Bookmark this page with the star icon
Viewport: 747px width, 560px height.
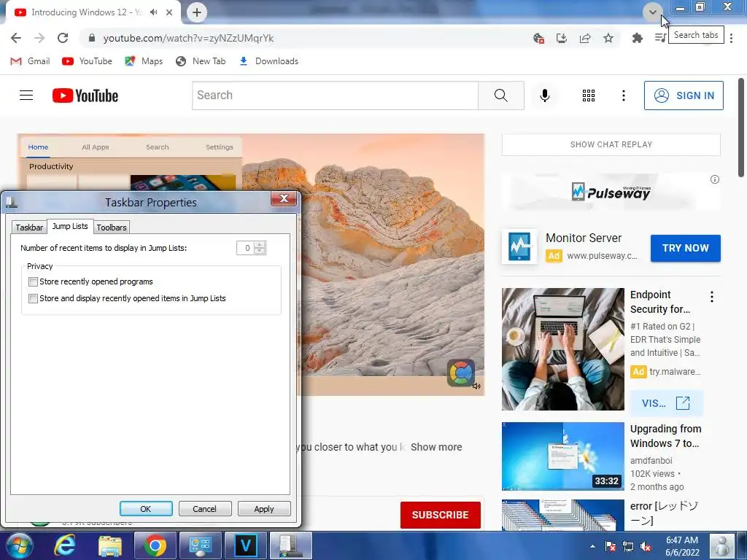pyautogui.click(x=608, y=38)
